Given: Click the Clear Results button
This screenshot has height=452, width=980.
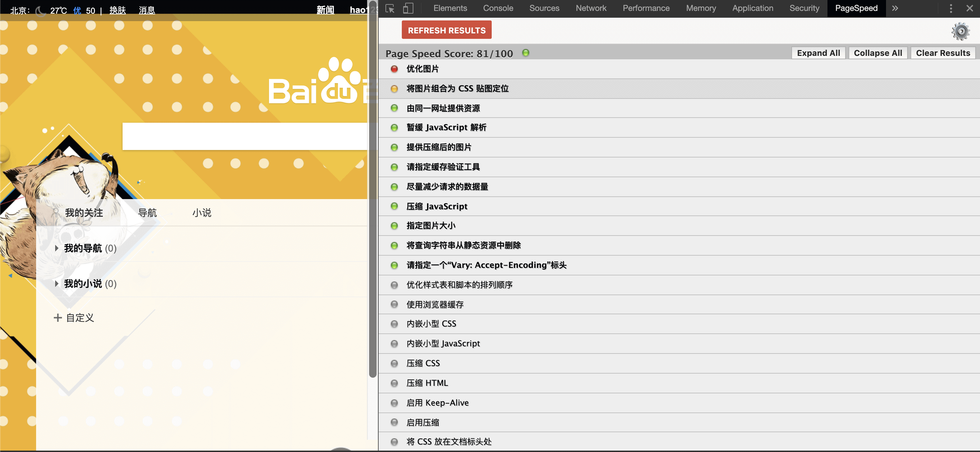Looking at the screenshot, I should (x=943, y=53).
